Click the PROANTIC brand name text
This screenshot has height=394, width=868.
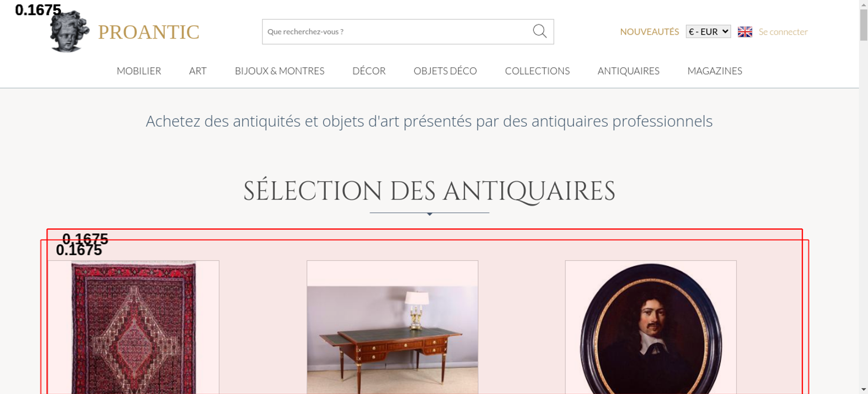pyautogui.click(x=148, y=32)
